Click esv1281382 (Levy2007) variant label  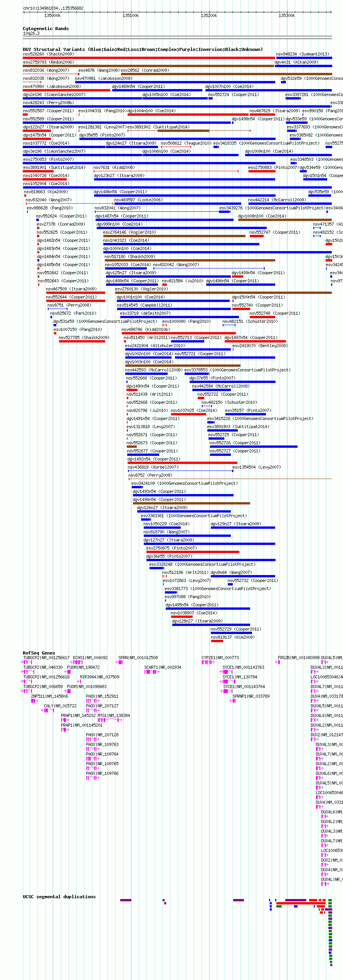pos(103,127)
